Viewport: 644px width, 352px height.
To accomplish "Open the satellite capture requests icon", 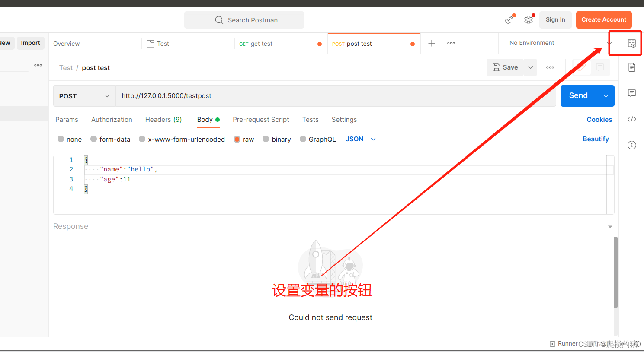I will click(510, 19).
